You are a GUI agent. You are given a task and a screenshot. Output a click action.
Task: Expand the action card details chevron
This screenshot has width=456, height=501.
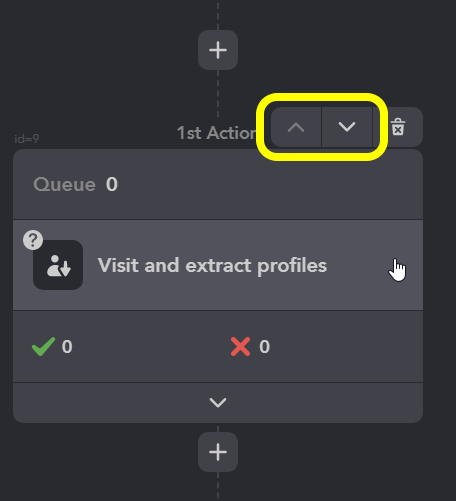pyautogui.click(x=218, y=403)
